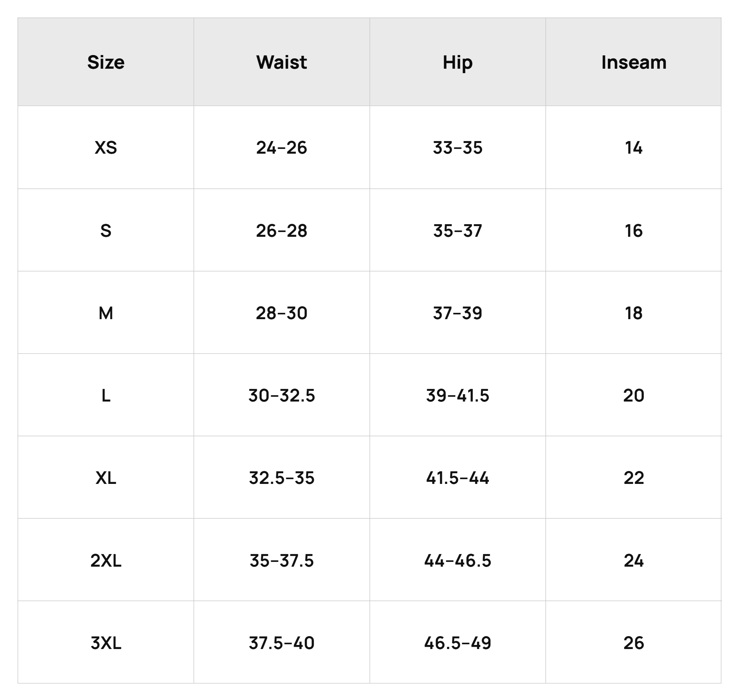Screen dimensions: 739x700
Task: Click the Hip column header
Action: click(457, 62)
